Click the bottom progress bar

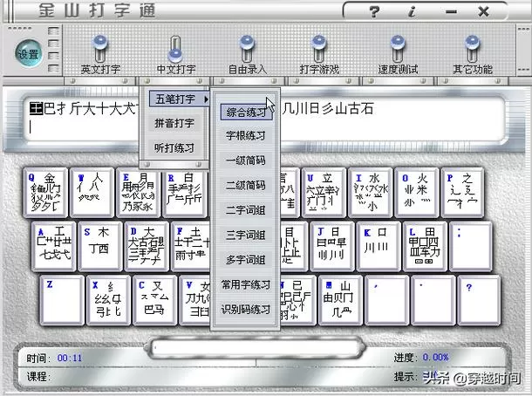point(256,348)
